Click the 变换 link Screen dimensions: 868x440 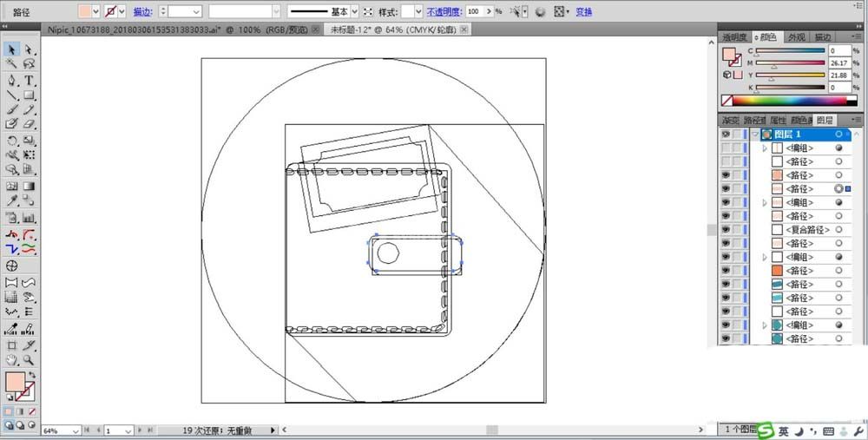pos(584,11)
